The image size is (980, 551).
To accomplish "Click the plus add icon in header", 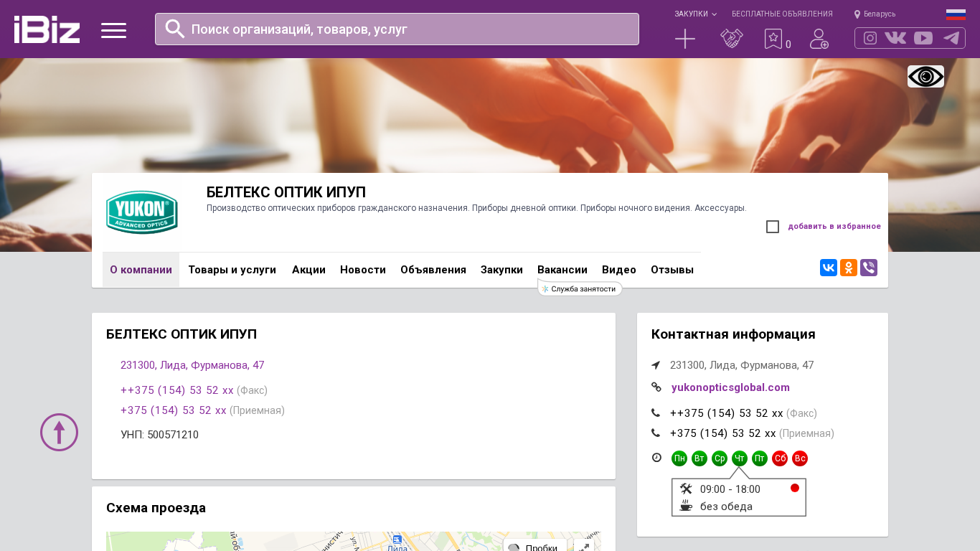I will (x=685, y=39).
